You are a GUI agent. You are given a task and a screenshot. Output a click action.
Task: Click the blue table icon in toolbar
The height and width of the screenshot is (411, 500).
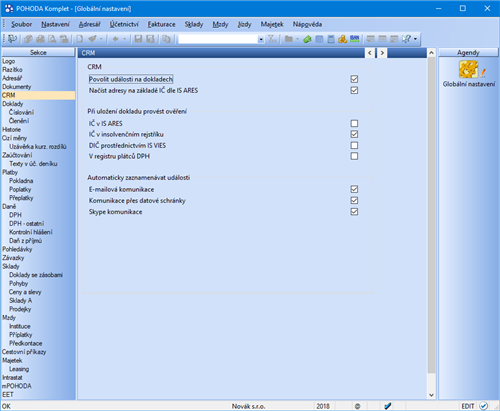(x=319, y=39)
